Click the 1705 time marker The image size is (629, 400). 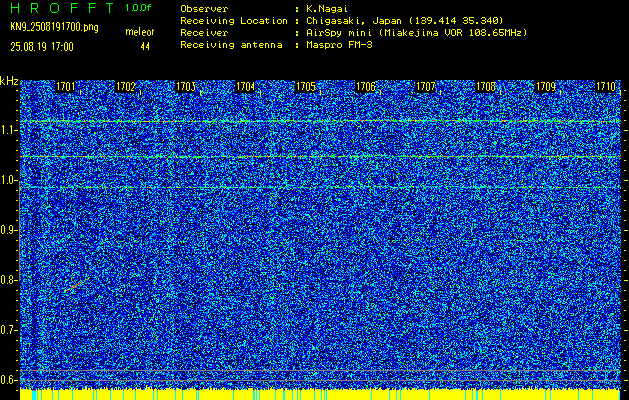(x=306, y=86)
